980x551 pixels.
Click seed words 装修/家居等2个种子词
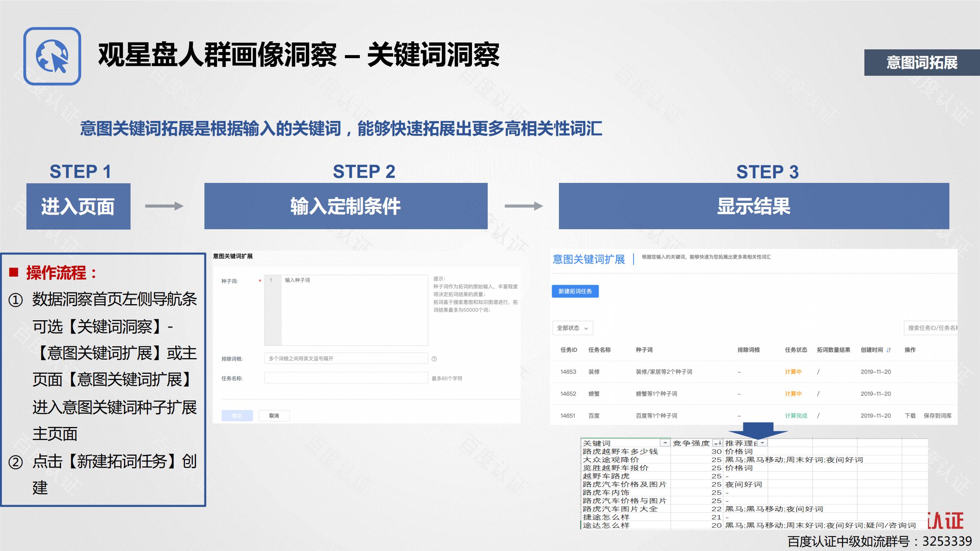tap(664, 372)
